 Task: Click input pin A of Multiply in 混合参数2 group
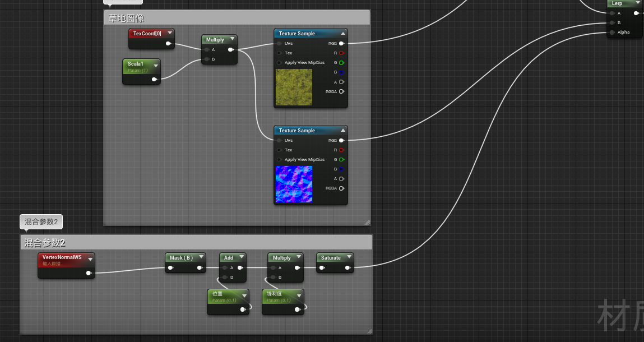273,267
